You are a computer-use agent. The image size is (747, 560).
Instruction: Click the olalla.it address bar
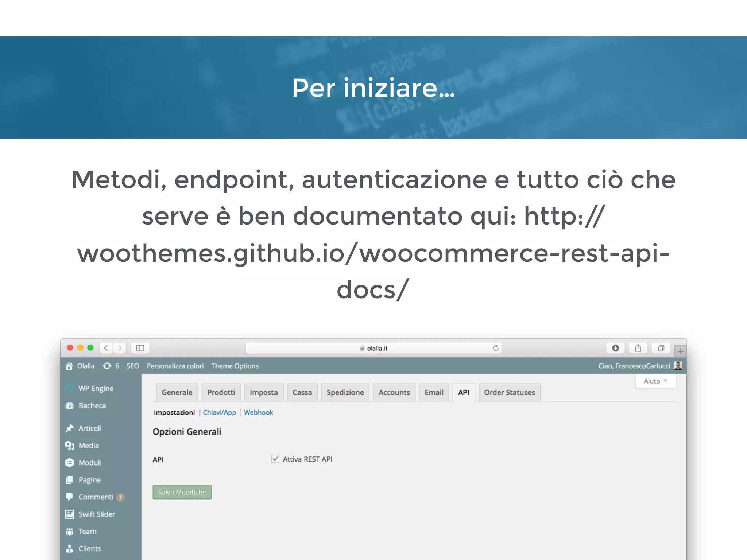[373, 348]
